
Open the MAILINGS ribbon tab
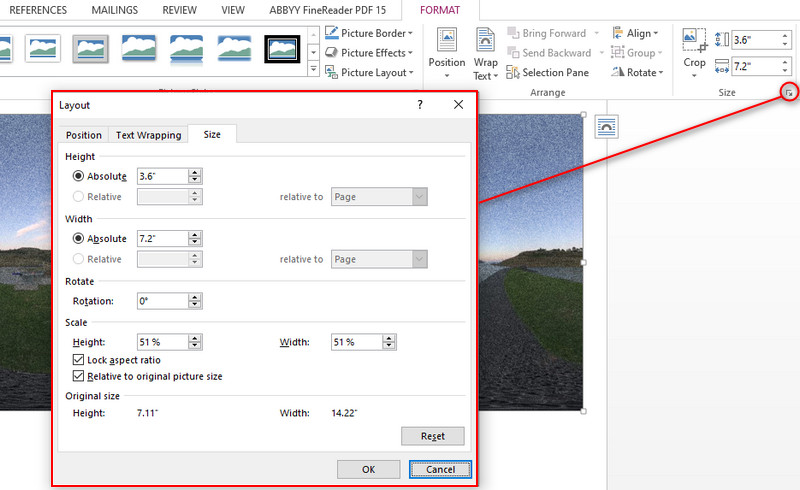[x=114, y=10]
